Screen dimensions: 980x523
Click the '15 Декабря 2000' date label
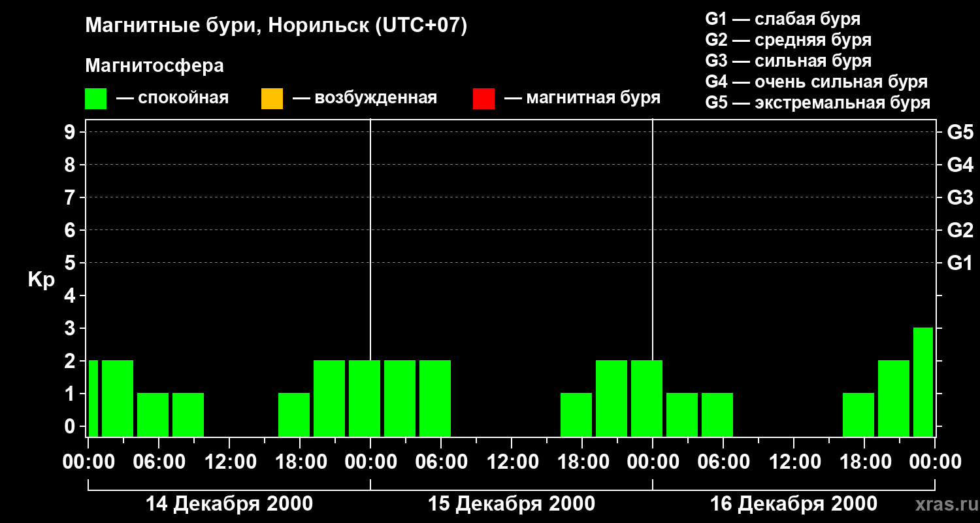point(512,504)
